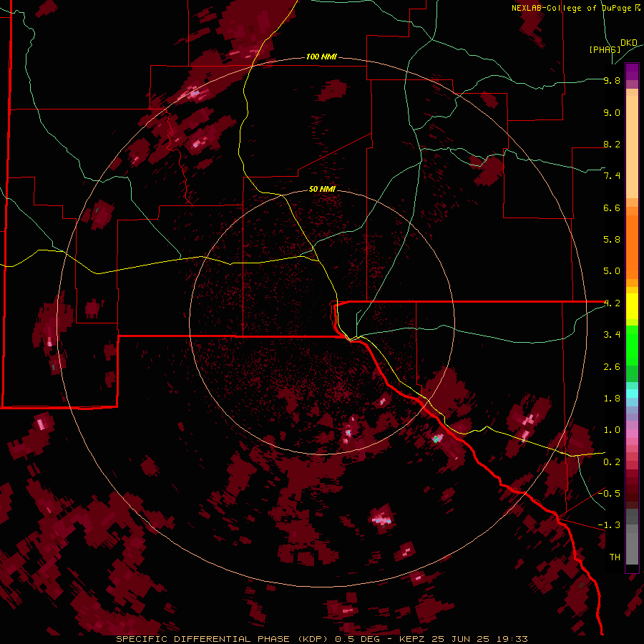Screen dimensions: 644x644
Task: Click the 7.4 legend value
Action: [612, 176]
